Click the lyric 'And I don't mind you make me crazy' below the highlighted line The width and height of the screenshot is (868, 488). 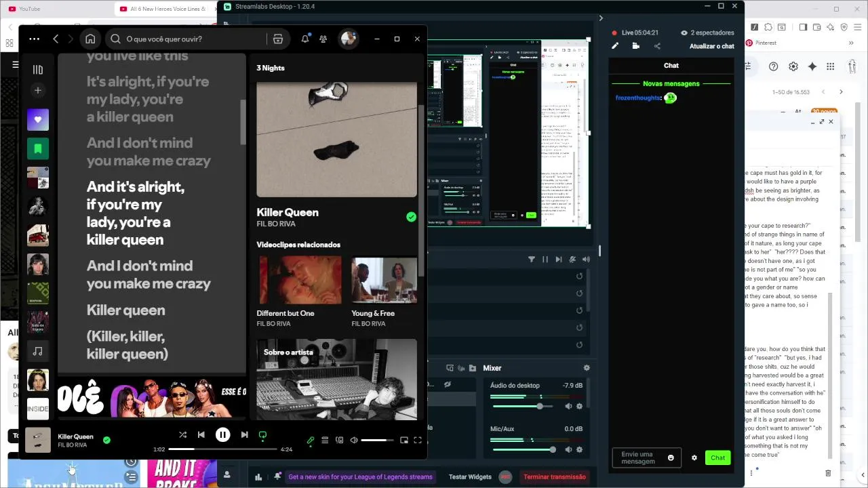pos(149,274)
